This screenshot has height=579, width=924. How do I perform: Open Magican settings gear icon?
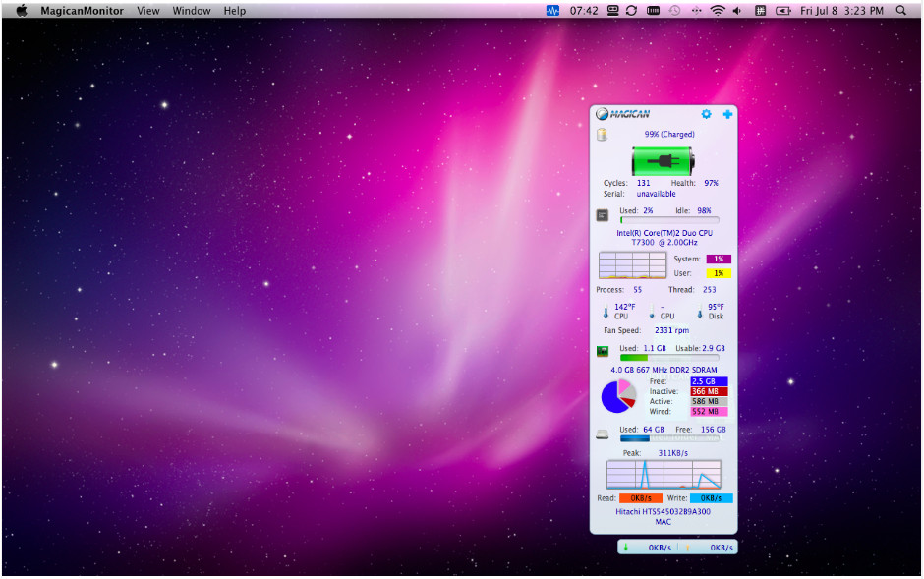706,115
